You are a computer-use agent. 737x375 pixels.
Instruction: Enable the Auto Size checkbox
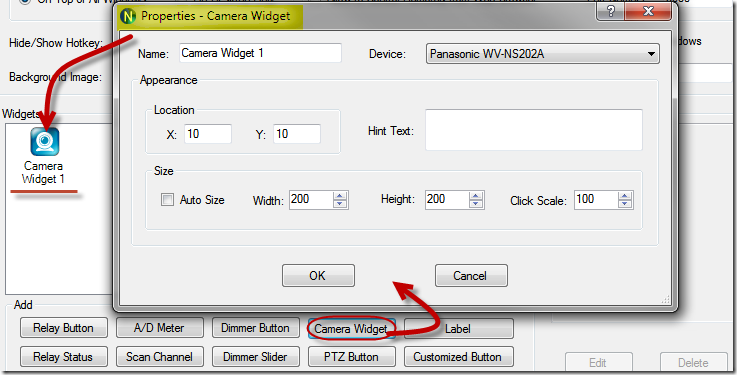coord(167,200)
